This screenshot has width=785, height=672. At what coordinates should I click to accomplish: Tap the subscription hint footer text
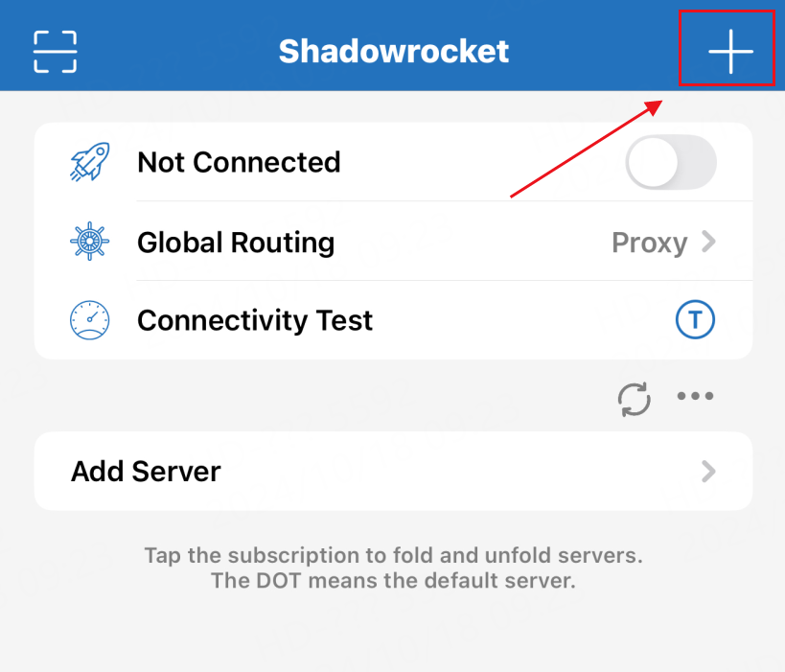coord(394,568)
